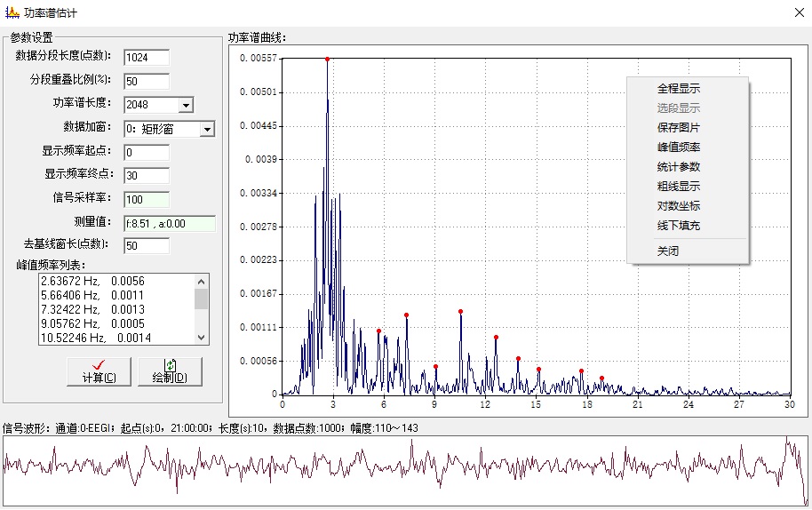812x510 pixels.
Task: Click the red peak marker near 10.5 Hz
Action: tap(460, 312)
